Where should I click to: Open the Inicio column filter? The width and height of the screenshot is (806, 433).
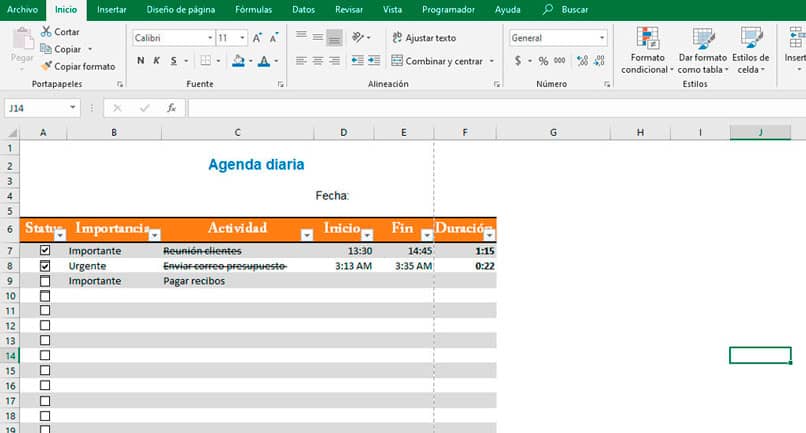tap(367, 235)
